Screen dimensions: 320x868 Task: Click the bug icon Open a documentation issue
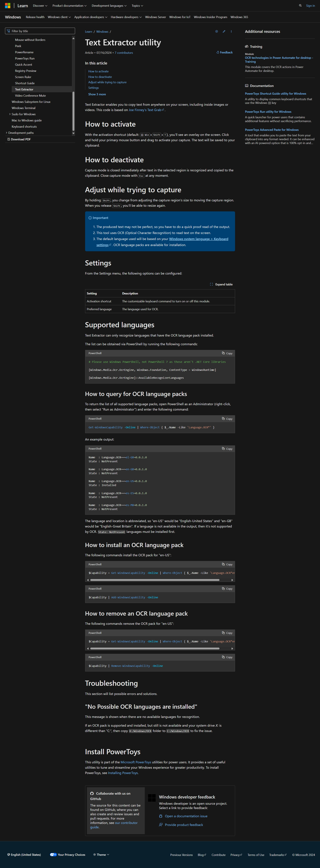183,816
